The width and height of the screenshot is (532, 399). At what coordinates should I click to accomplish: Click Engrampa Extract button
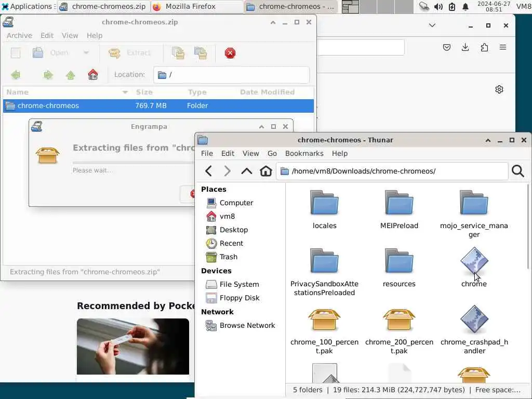point(129,53)
